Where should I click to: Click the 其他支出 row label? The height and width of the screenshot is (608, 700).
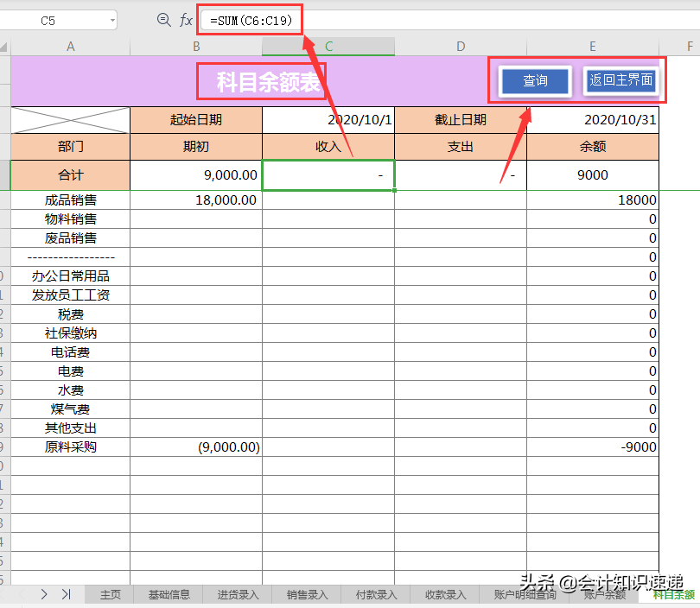70,428
